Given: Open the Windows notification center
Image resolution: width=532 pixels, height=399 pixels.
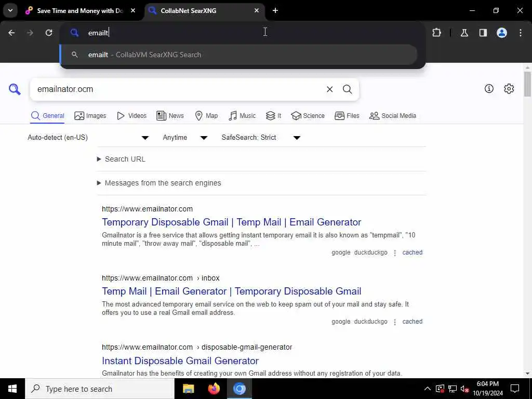Looking at the screenshot, I should pos(515,389).
